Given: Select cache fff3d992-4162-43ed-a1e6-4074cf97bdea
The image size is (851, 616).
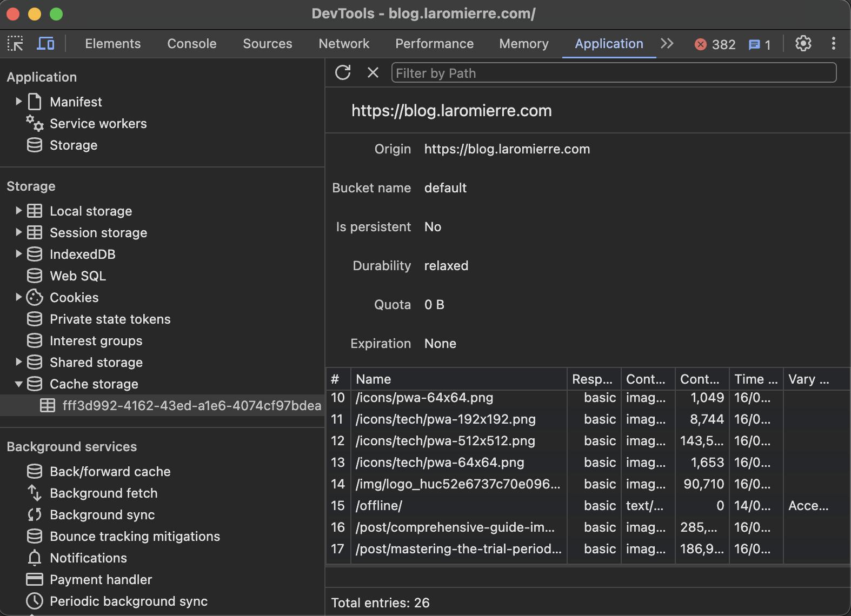Looking at the screenshot, I should (162, 405).
